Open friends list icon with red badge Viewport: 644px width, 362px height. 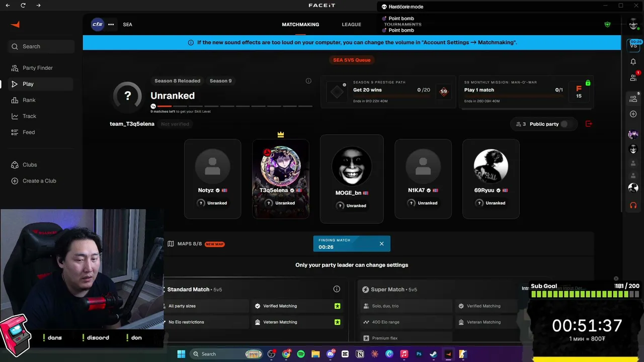coord(633,77)
